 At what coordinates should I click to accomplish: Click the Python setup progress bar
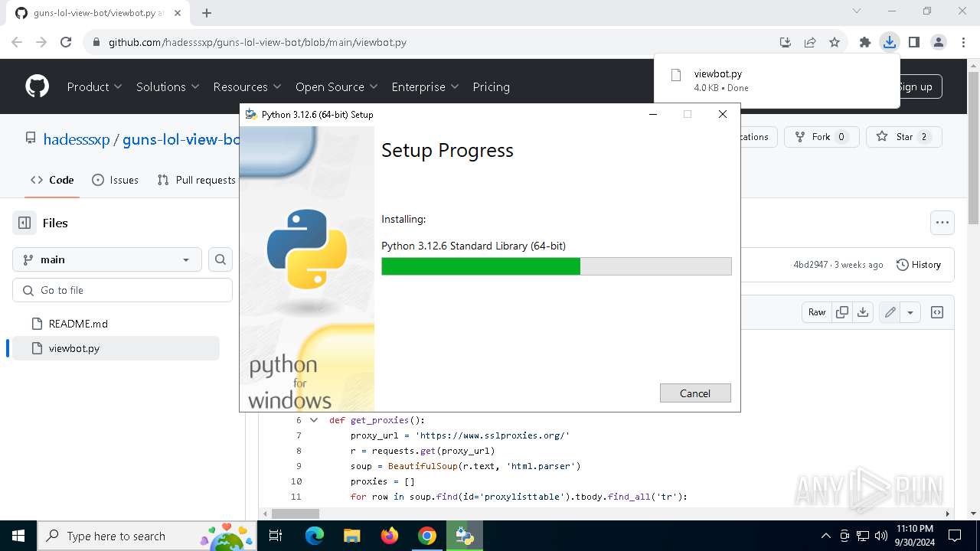[x=557, y=266]
